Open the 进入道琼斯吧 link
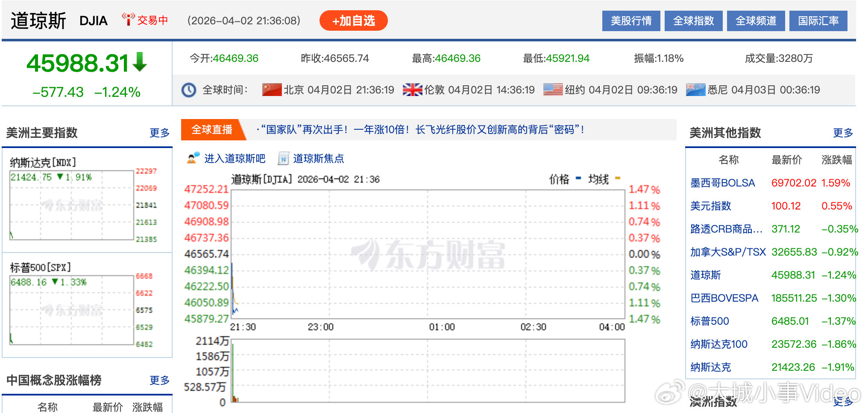 pyautogui.click(x=235, y=159)
